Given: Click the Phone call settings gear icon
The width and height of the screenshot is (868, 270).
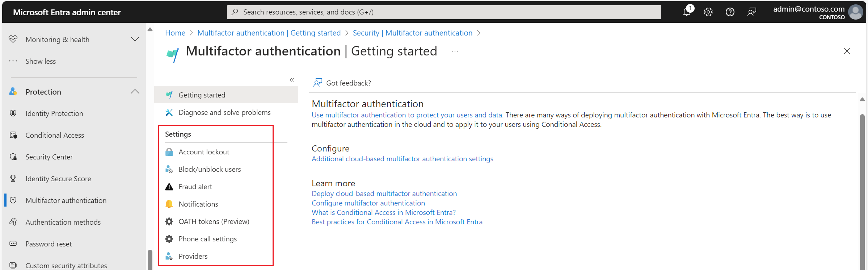Looking at the screenshot, I should 169,239.
